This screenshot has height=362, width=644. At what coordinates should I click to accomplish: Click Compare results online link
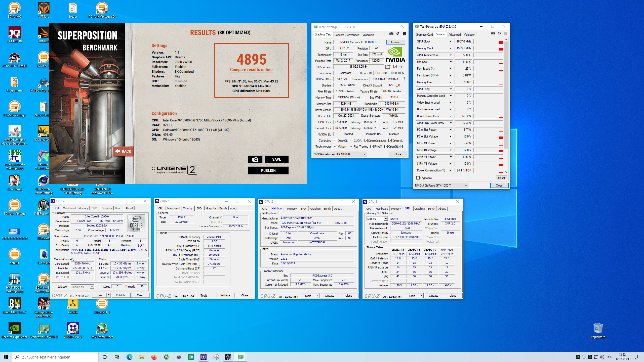251,70
